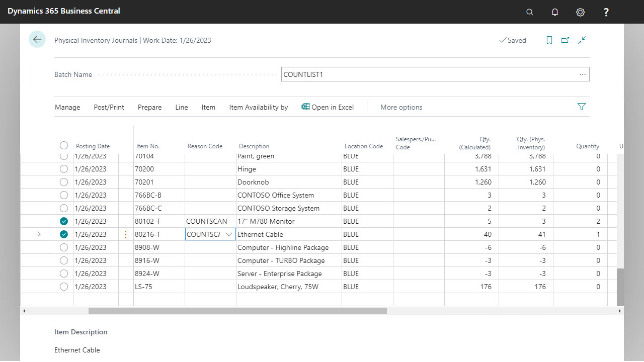Open the settings gear

(x=581, y=12)
